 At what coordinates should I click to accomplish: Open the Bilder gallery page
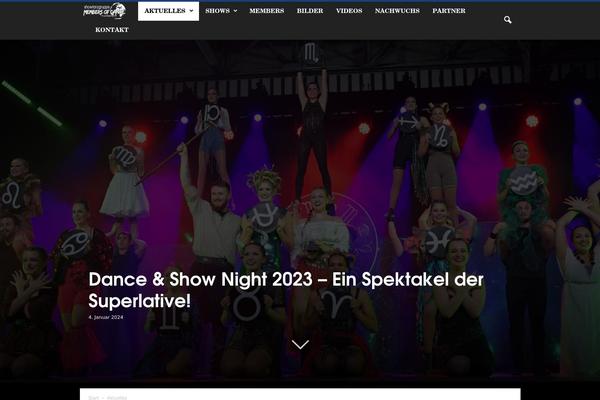[x=310, y=11]
